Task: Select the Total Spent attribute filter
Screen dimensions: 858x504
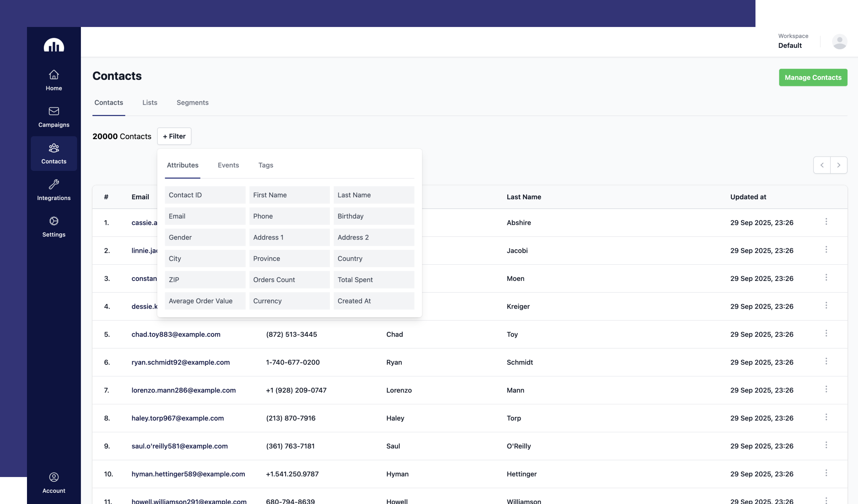Action: 373,280
